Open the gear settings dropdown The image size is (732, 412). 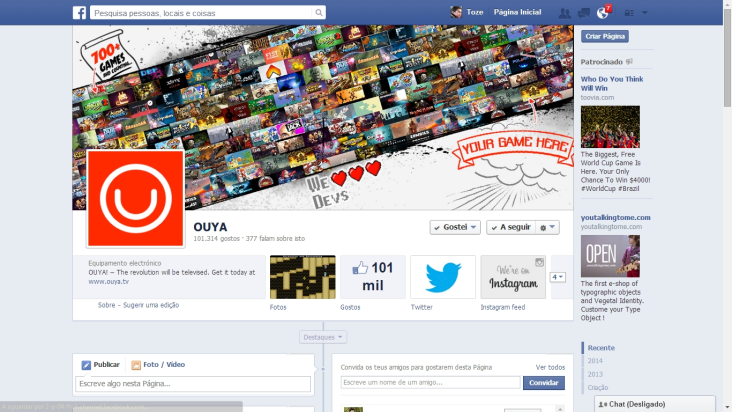(x=548, y=227)
